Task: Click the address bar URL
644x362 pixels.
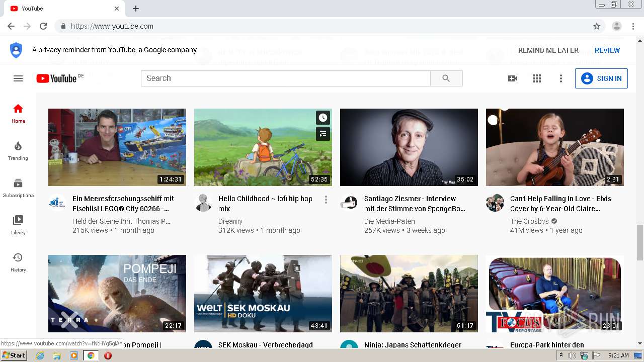Action: (112, 26)
